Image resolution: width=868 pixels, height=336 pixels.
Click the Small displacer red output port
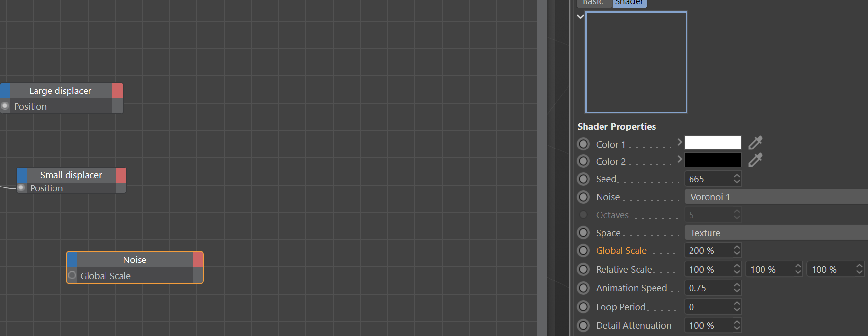121,175
